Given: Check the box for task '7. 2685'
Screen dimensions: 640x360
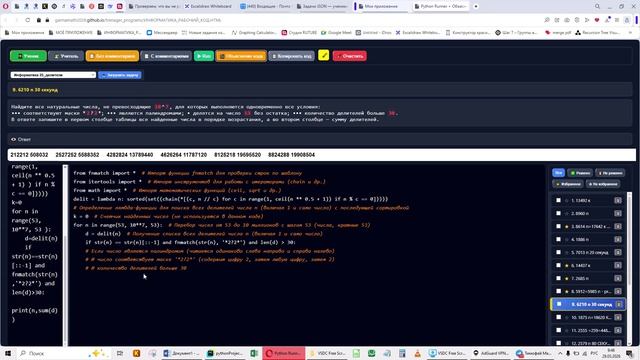Looking at the screenshot, I should [x=558, y=278].
